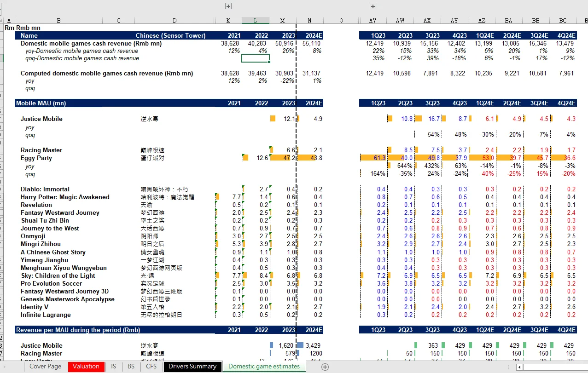Switch to the CFS sheet tab
This screenshot has height=373, width=588.
151,367
